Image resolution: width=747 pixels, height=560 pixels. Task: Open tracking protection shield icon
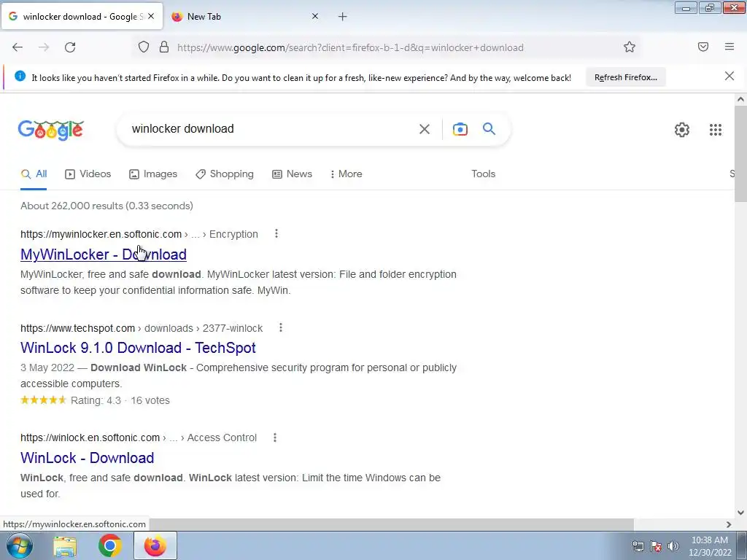point(144,47)
